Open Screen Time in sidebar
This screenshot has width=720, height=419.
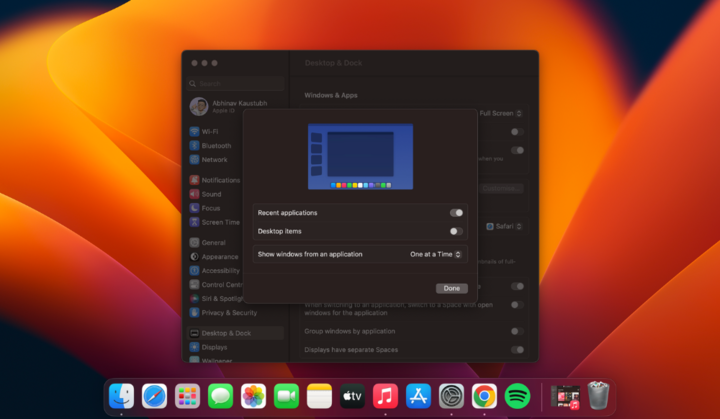215,222
